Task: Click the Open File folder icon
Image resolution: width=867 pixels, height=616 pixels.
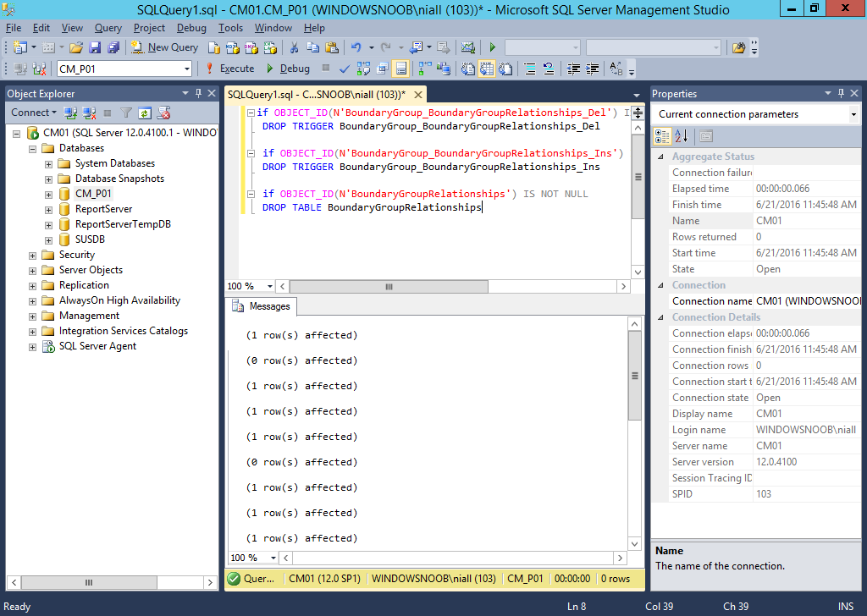Action: tap(76, 48)
